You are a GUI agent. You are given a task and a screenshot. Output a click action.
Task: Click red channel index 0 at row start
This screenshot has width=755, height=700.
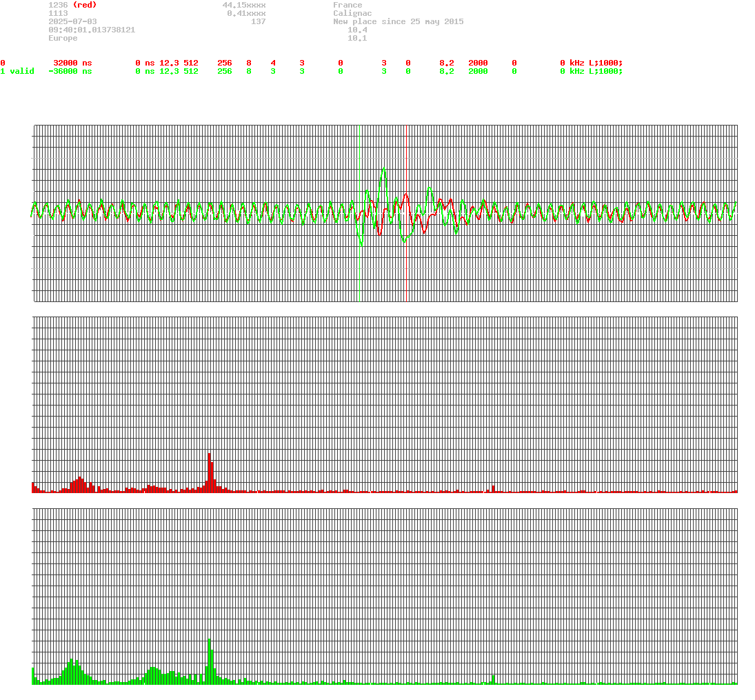coord(3,63)
